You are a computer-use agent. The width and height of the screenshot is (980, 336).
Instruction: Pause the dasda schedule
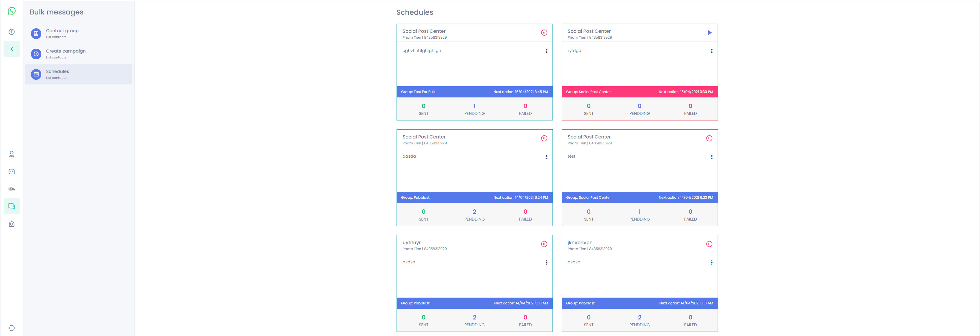coord(544,139)
